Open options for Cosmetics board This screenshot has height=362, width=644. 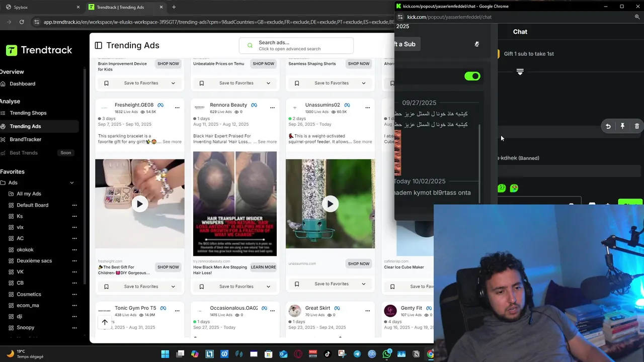(74, 294)
